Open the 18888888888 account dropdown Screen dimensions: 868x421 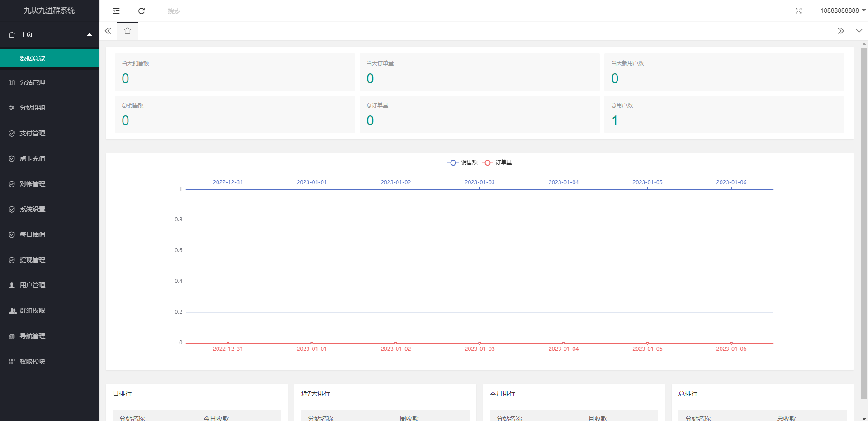point(843,10)
